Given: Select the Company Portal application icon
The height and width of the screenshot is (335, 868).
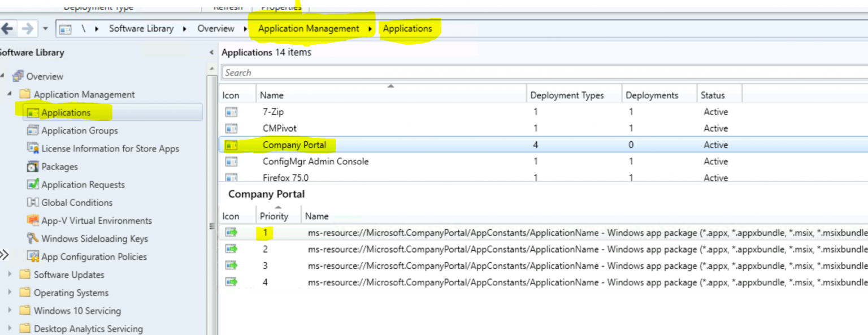Looking at the screenshot, I should click(x=232, y=145).
